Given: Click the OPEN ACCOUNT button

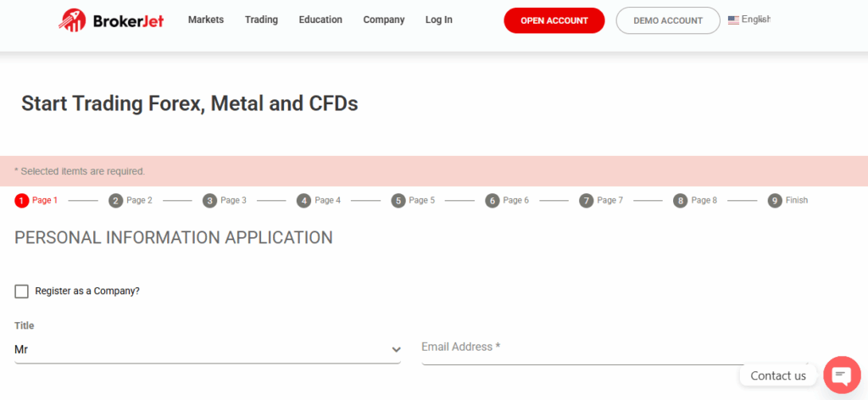Looking at the screenshot, I should 554,20.
